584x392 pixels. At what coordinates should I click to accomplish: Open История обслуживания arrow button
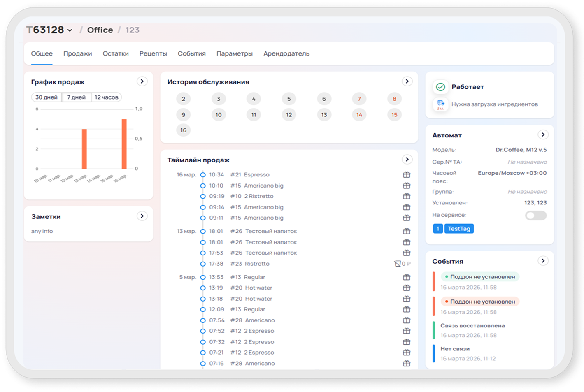(x=407, y=81)
